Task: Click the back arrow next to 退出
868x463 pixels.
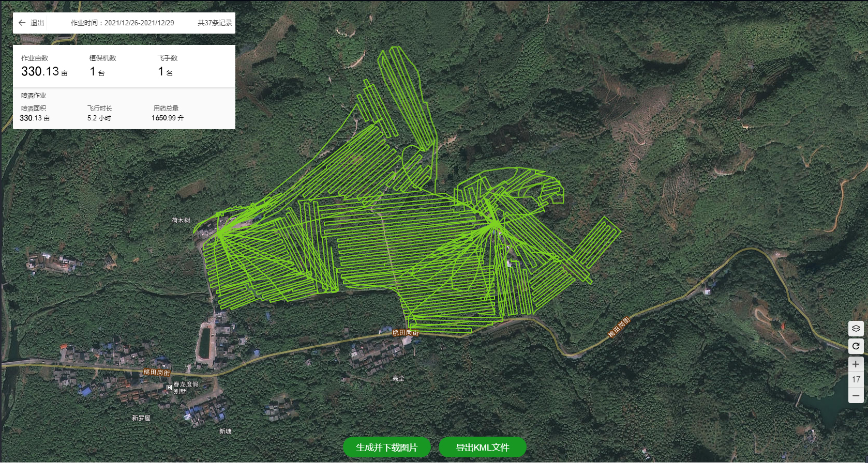Action: (22, 23)
